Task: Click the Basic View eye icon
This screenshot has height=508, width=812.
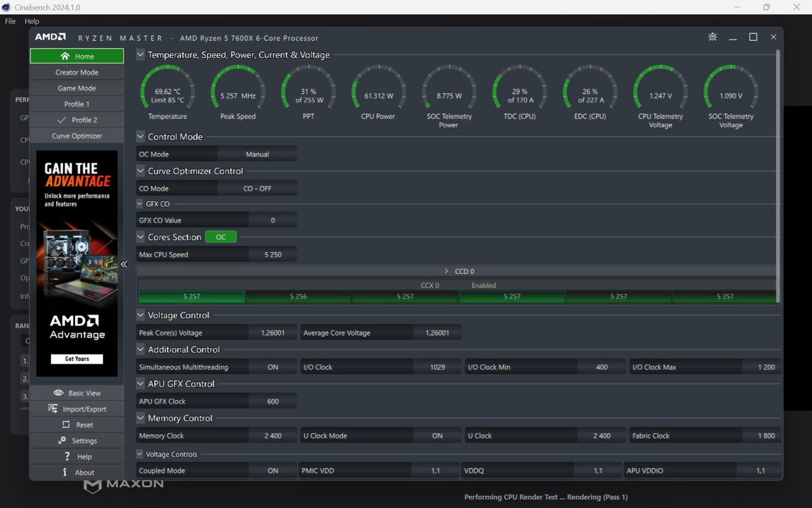Action: pos(58,393)
